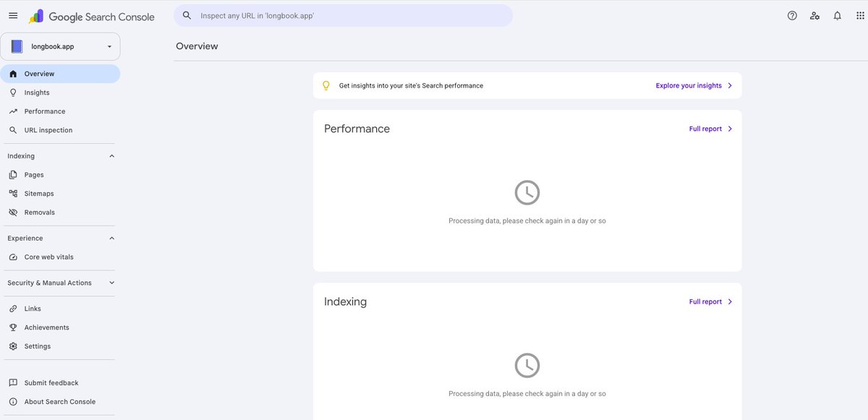The image size is (868, 420).
Task: Click the Links chain icon
Action: point(13,309)
